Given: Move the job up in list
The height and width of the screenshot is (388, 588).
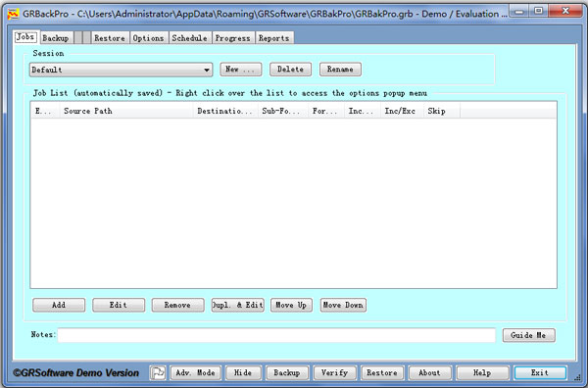Looking at the screenshot, I should [x=291, y=305].
